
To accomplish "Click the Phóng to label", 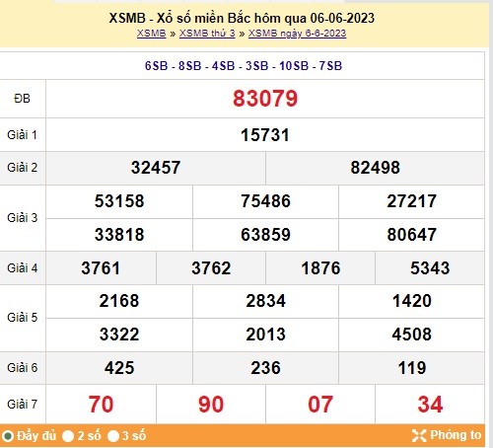I will 456,435.
